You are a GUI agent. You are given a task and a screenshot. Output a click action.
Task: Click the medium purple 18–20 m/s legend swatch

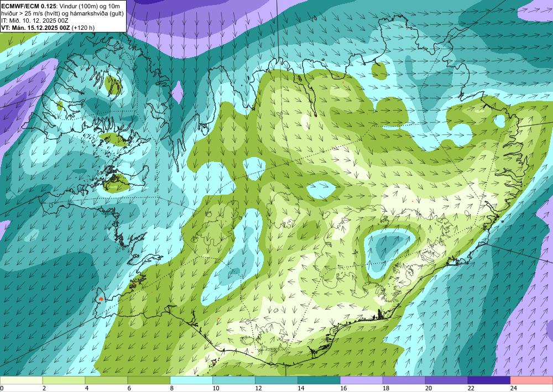(404, 380)
